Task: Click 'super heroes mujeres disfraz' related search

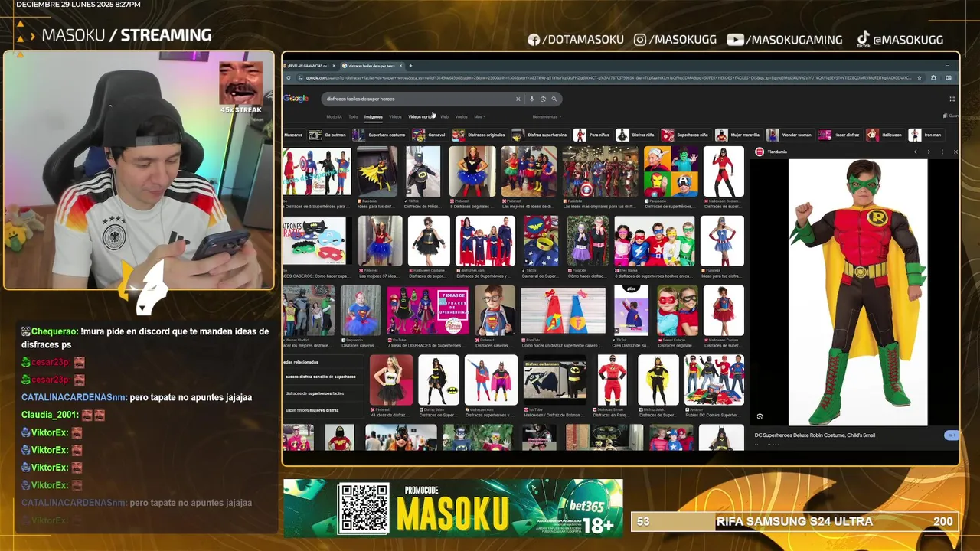Action: pyautogui.click(x=312, y=410)
